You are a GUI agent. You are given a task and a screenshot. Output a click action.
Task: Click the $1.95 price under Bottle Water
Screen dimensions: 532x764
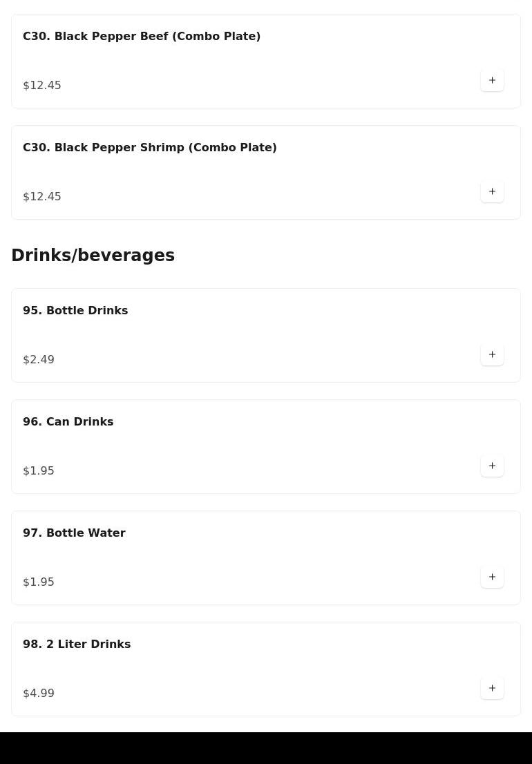[39, 582]
